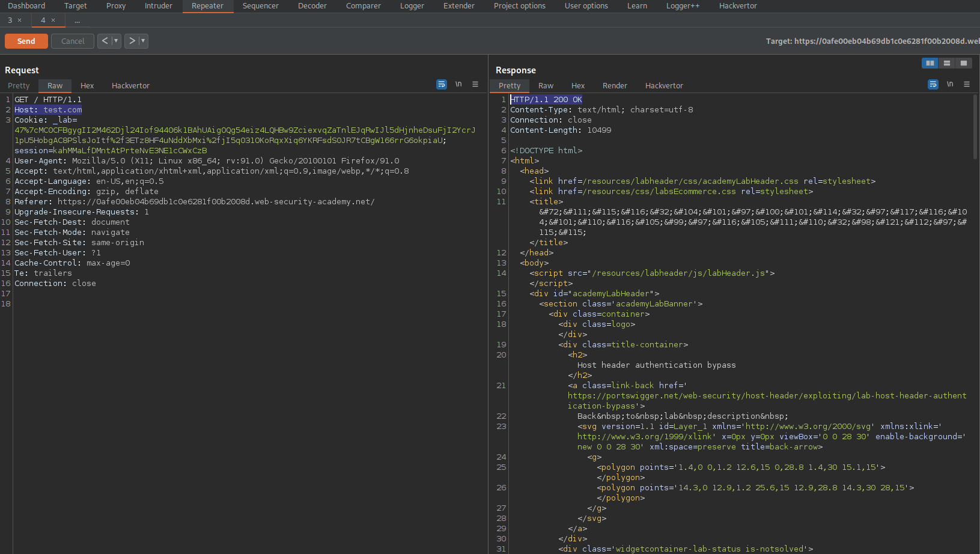Go to previous request with back arrow
The image size is (980, 554).
pyautogui.click(x=105, y=41)
